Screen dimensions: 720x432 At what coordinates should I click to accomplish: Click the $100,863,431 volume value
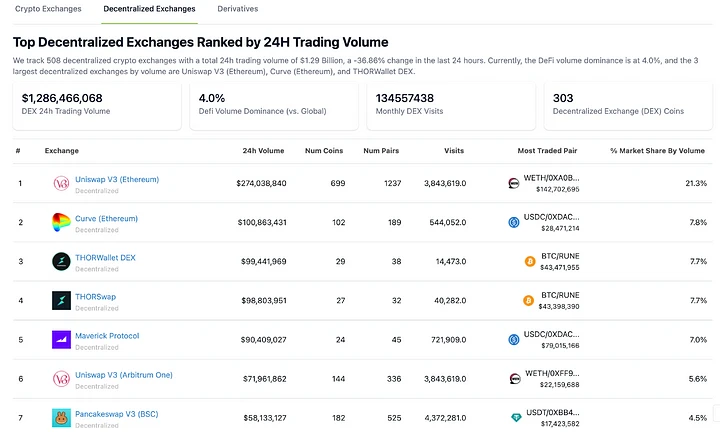[x=262, y=222]
